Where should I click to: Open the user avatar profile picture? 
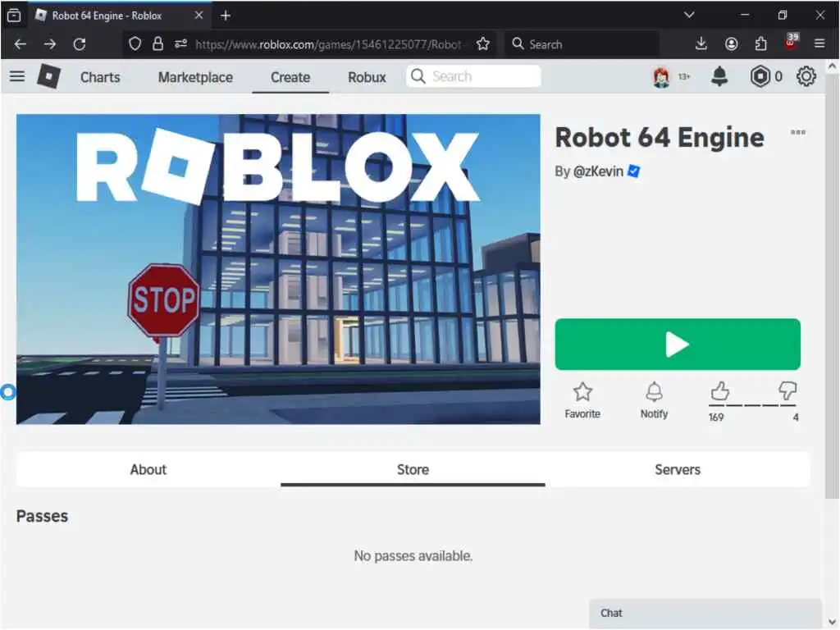point(662,77)
